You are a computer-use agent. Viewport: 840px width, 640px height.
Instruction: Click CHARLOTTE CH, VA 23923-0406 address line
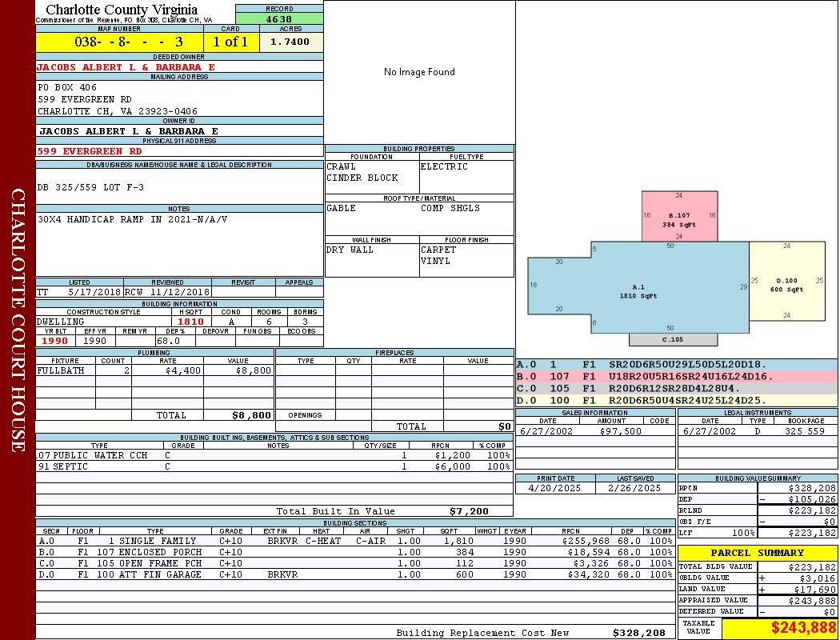point(118,111)
